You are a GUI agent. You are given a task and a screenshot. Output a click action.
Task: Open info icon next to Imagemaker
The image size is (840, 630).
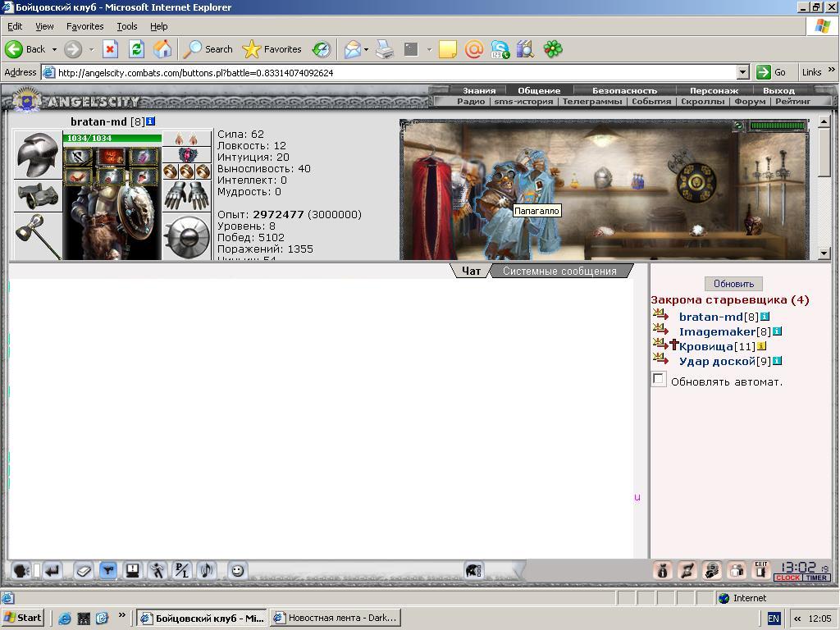(777, 331)
